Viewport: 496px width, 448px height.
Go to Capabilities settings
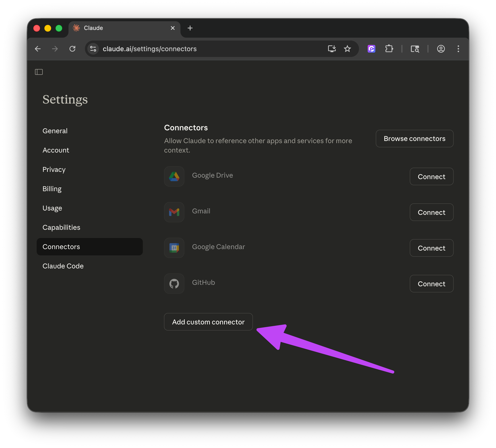click(x=61, y=227)
